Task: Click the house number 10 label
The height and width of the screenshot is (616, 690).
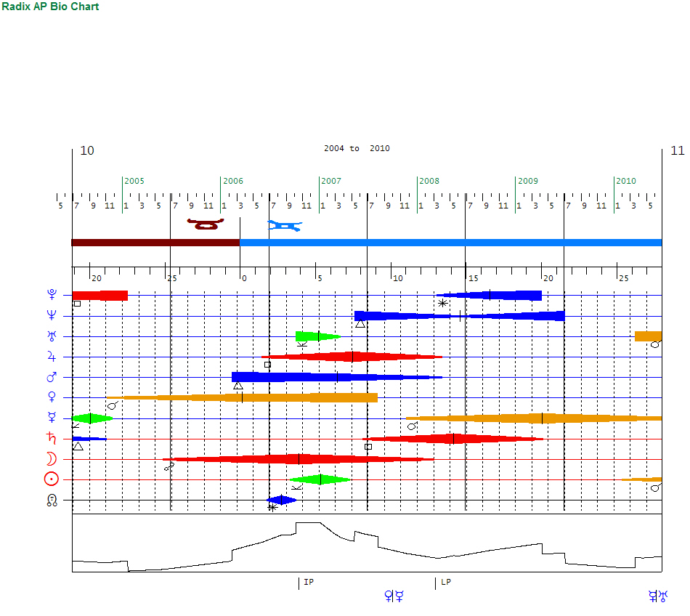Action: click(x=87, y=151)
